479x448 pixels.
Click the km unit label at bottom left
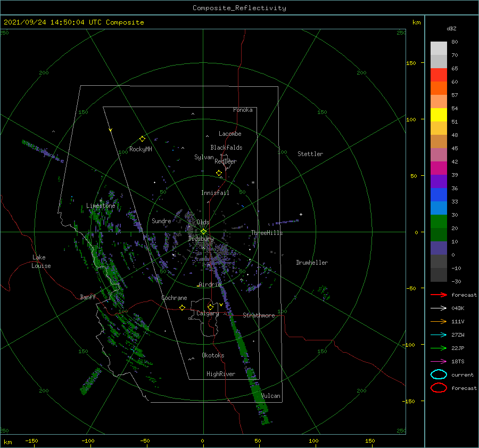point(7,442)
